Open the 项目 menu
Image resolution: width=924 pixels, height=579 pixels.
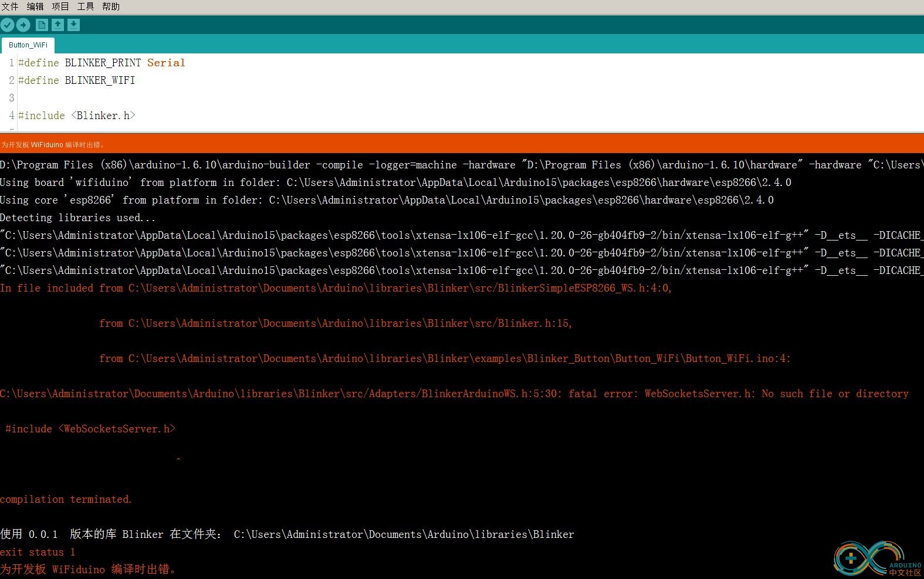[60, 6]
